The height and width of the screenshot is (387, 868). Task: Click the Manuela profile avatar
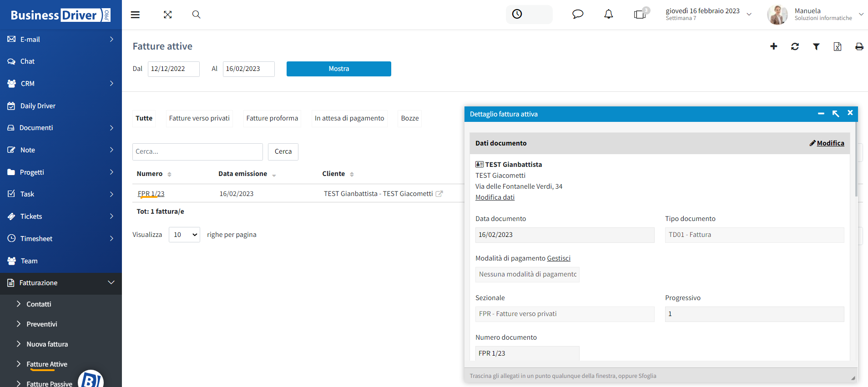tap(777, 15)
